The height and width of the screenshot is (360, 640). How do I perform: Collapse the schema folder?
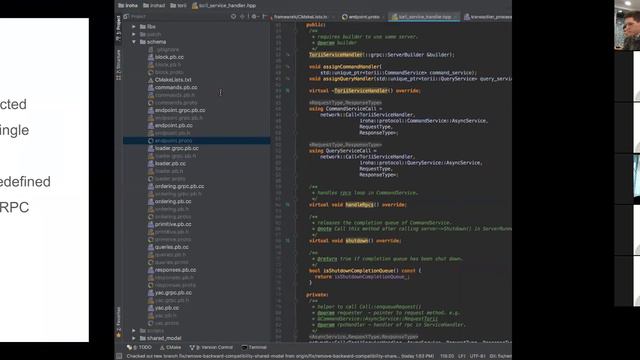[134, 42]
